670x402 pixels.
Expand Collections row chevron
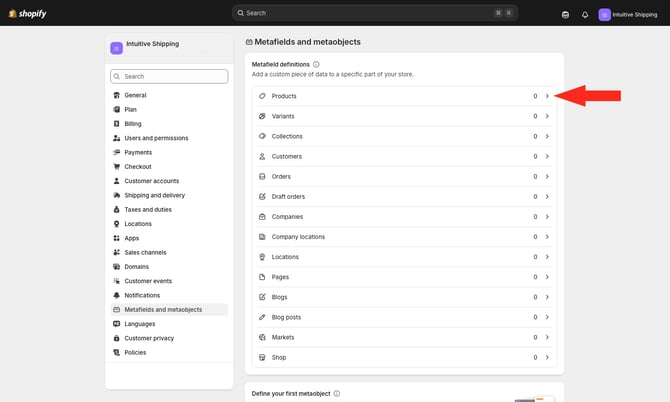point(547,136)
